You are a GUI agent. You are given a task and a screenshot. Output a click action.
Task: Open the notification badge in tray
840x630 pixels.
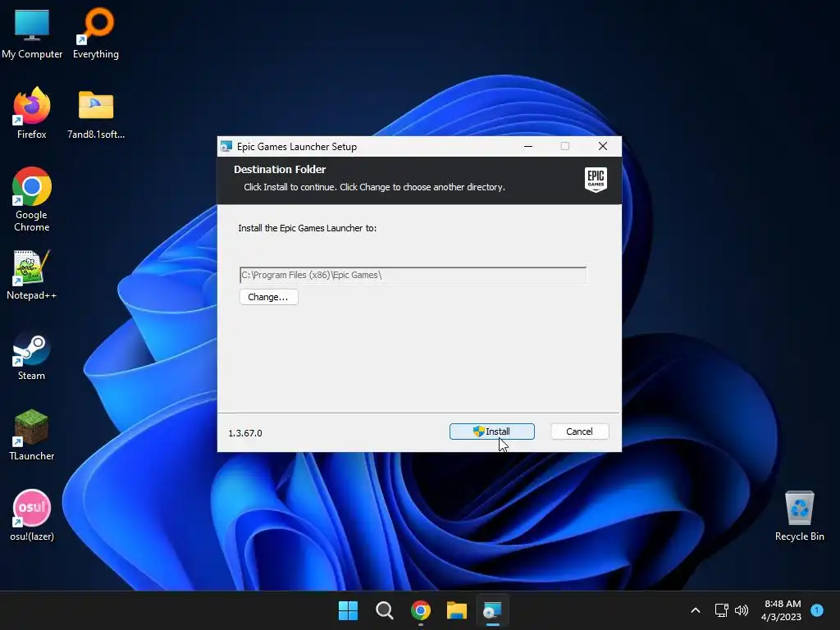pos(817,609)
